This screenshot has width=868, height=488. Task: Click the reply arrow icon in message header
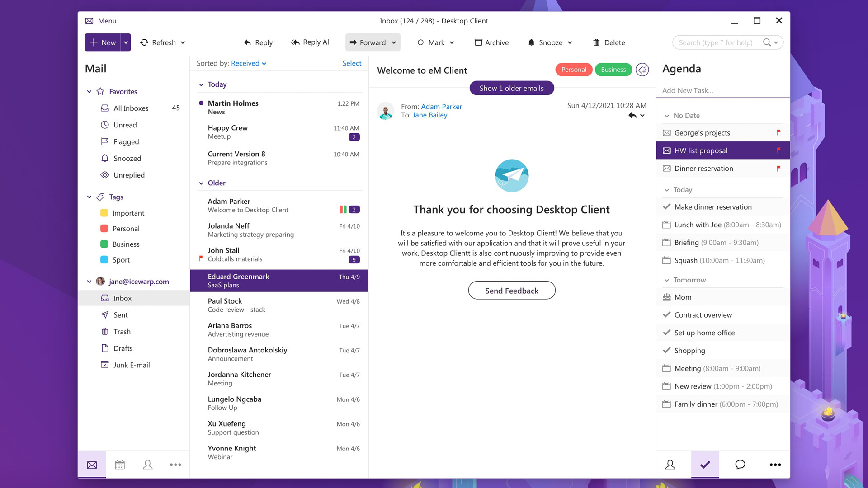632,116
